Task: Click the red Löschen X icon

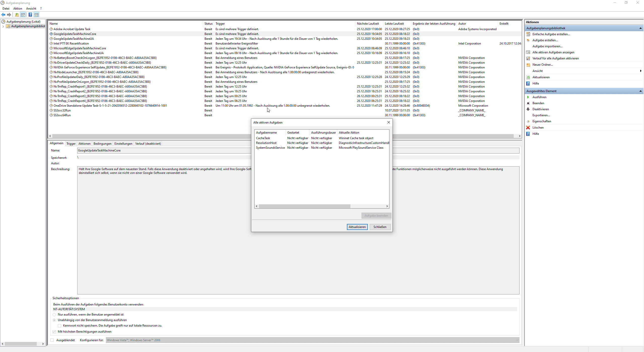Action: (528, 128)
